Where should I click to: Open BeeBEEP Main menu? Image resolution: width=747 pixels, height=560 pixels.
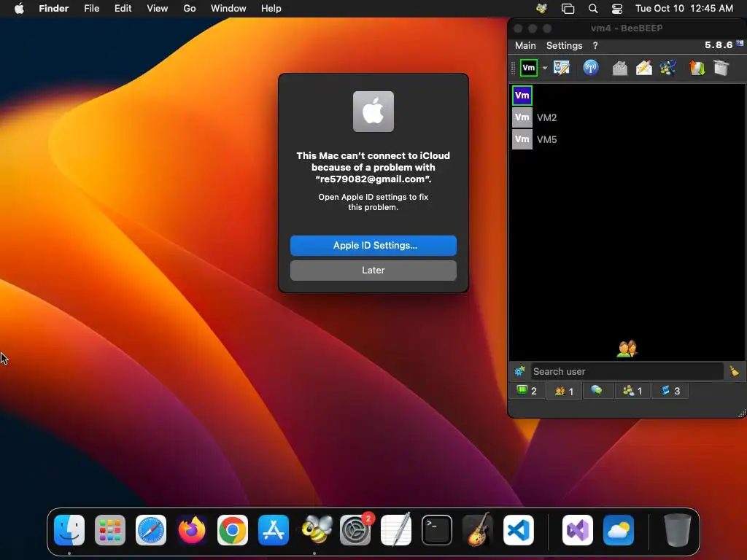(x=525, y=46)
